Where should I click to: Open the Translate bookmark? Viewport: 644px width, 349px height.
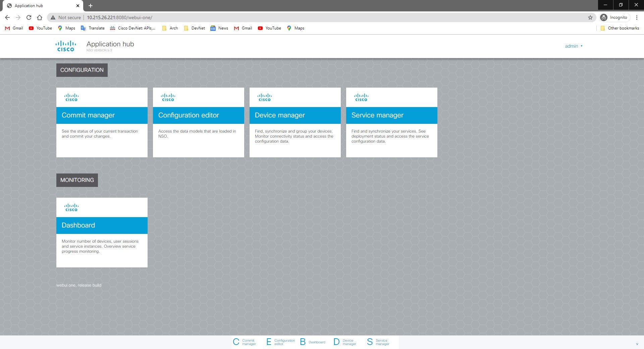tap(93, 28)
